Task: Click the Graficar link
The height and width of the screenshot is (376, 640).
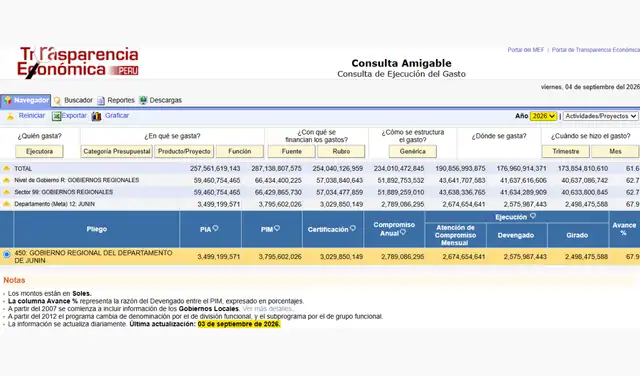Action: click(x=117, y=116)
